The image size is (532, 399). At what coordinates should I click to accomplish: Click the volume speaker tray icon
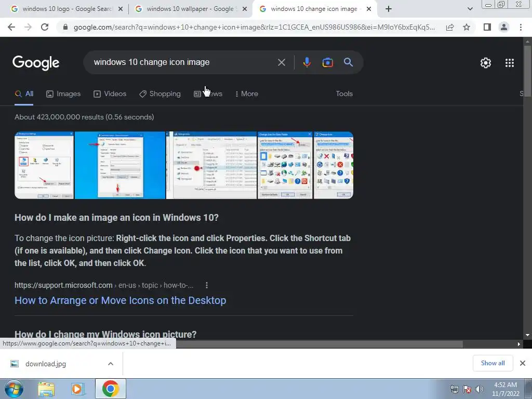tap(480, 389)
